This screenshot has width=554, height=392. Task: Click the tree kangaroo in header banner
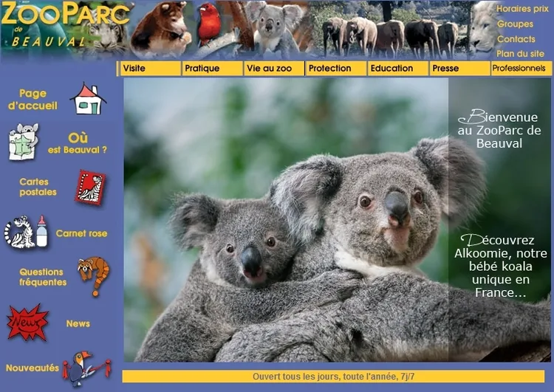pyautogui.click(x=162, y=29)
